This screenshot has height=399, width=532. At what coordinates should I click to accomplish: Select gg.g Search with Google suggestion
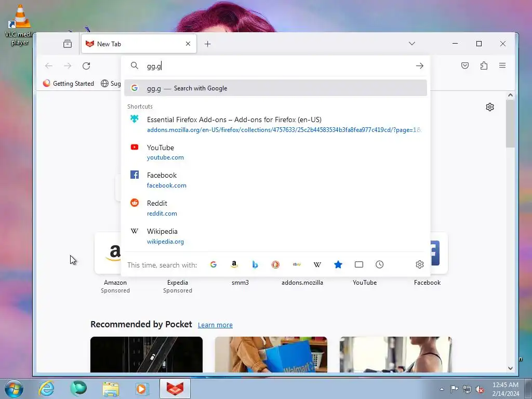(x=275, y=88)
